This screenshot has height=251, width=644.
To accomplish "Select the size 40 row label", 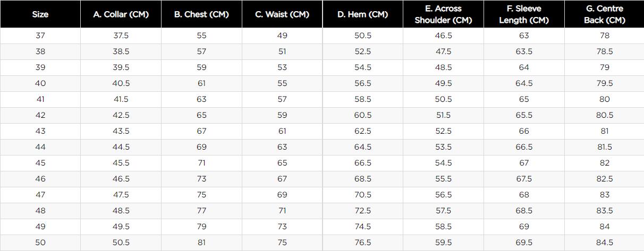I will (40, 83).
